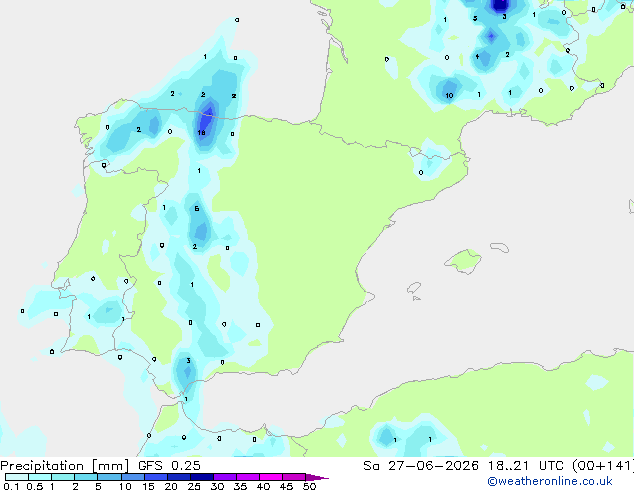Click the "25" legend scale label
The height and width of the screenshot is (490, 634).
coord(194,486)
